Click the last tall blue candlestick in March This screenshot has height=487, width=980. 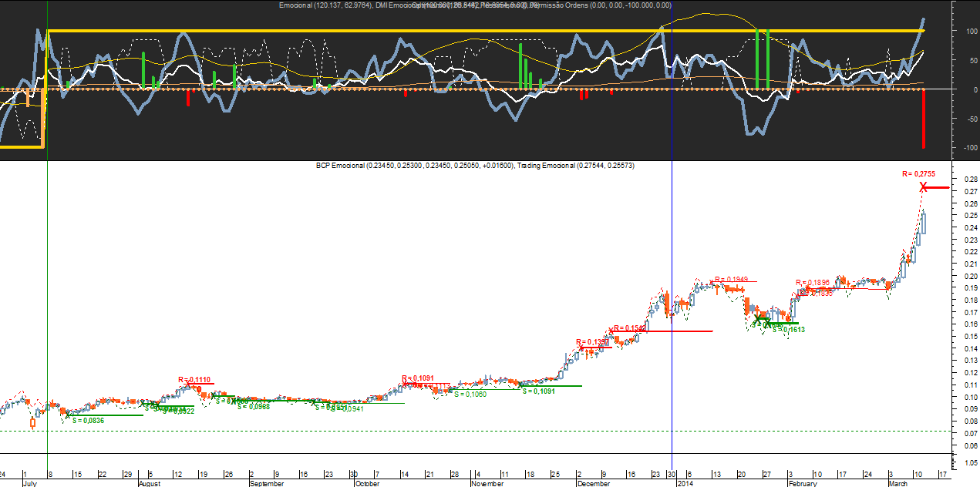[923, 223]
